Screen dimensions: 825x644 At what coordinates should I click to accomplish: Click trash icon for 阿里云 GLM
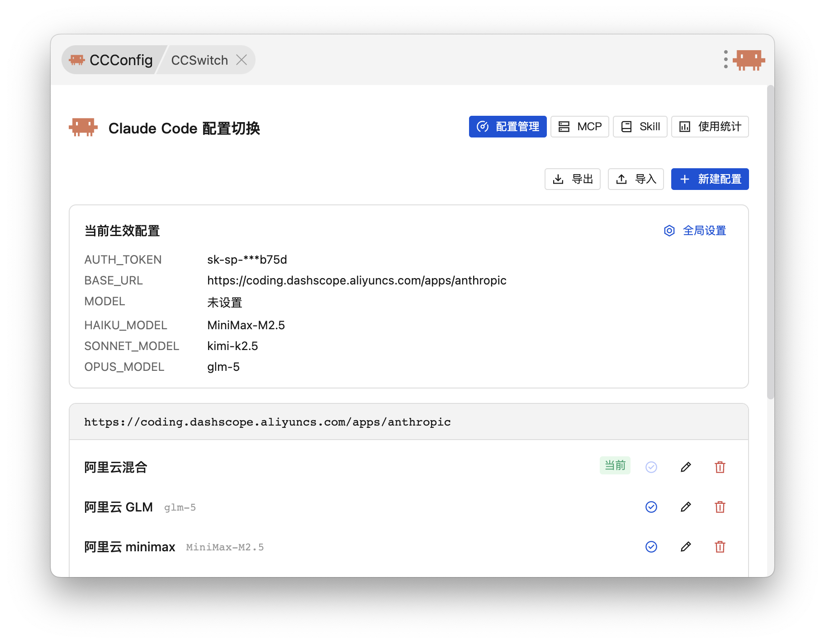720,507
